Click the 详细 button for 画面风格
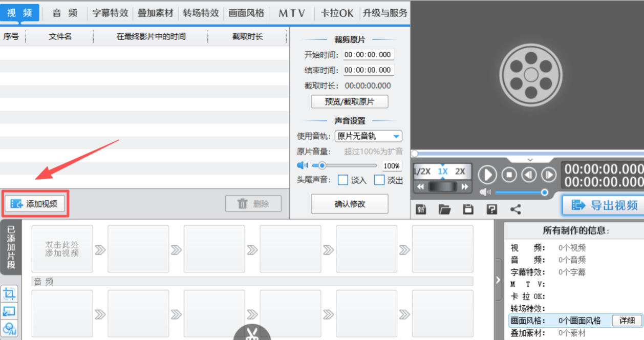This screenshot has height=340, width=644. (x=628, y=320)
